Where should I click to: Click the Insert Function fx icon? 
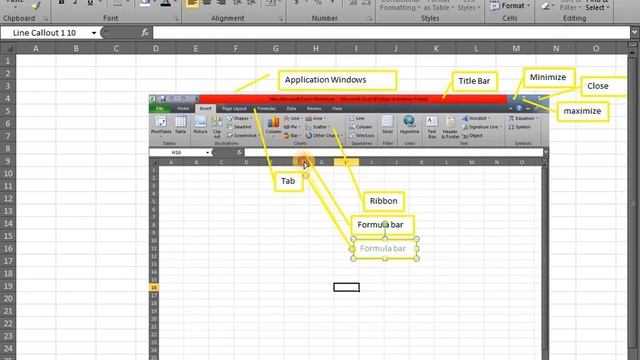tap(144, 33)
